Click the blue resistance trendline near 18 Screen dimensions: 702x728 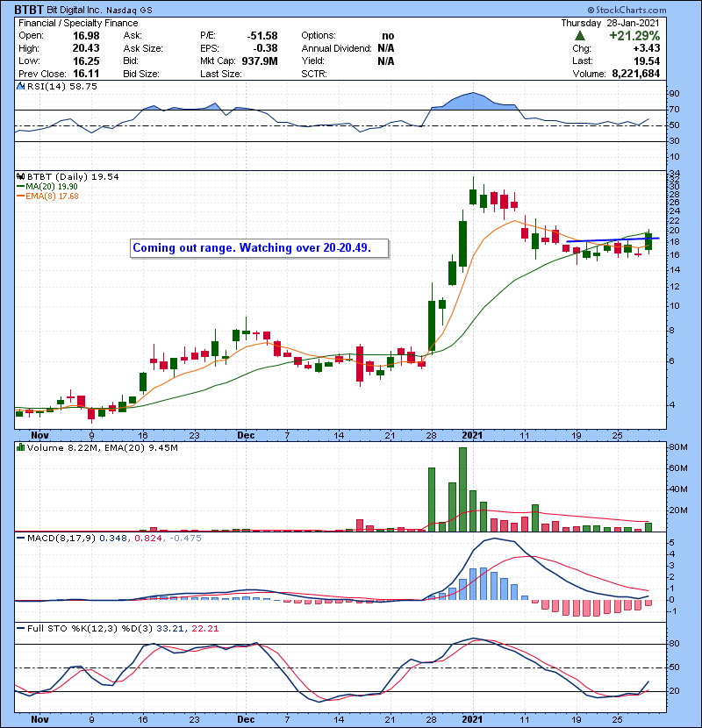click(612, 239)
